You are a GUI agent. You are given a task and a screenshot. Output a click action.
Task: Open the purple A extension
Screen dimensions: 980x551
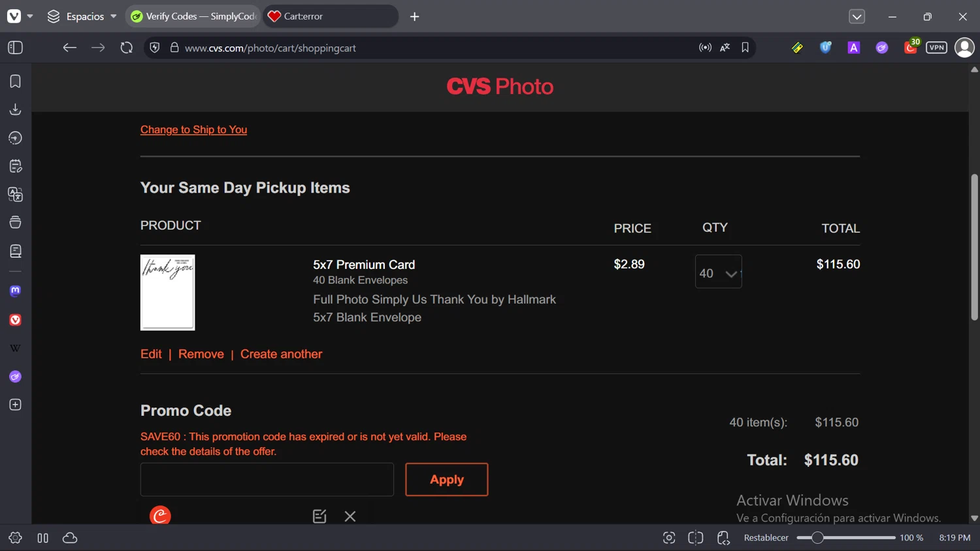[x=854, y=48]
